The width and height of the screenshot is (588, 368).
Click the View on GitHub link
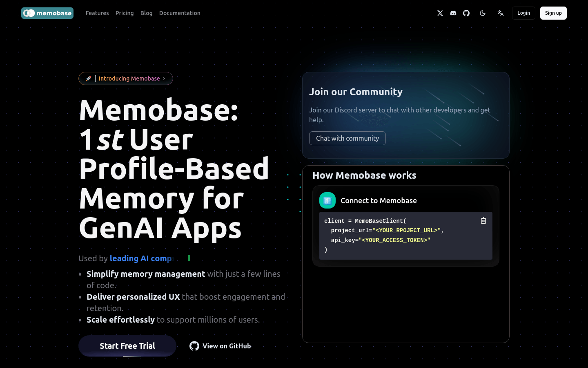(220, 346)
